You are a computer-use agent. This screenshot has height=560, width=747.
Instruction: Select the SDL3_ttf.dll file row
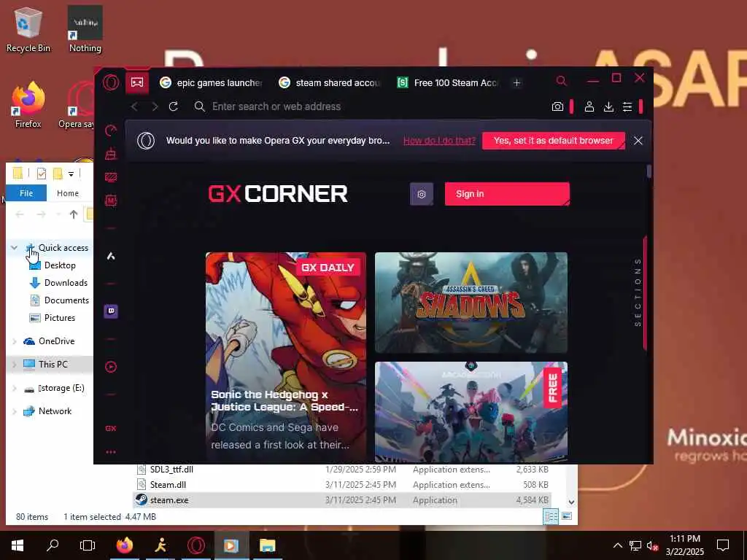coord(342,470)
